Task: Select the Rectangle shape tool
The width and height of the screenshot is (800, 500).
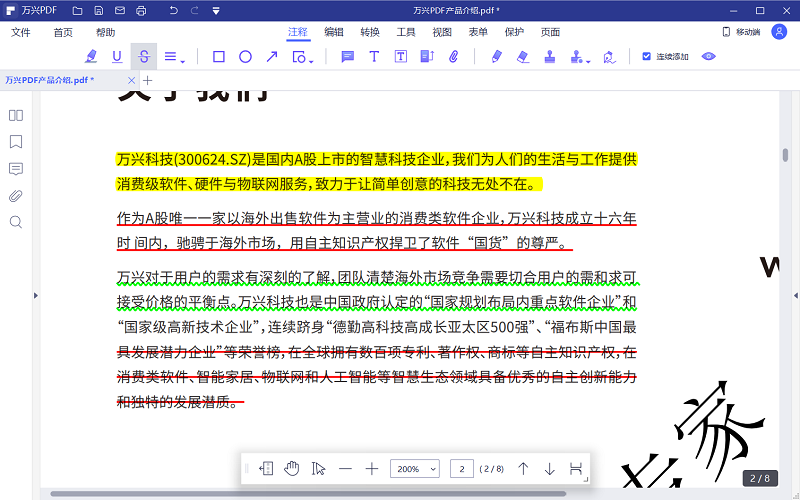Action: point(218,57)
